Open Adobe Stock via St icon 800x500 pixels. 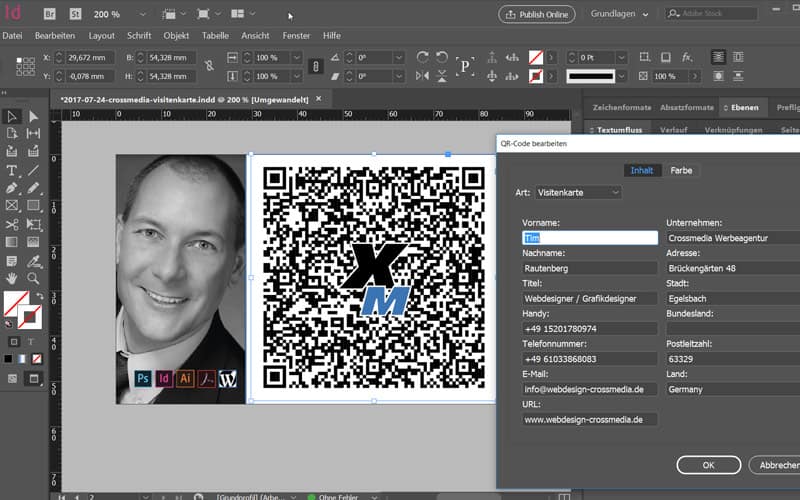[x=76, y=14]
